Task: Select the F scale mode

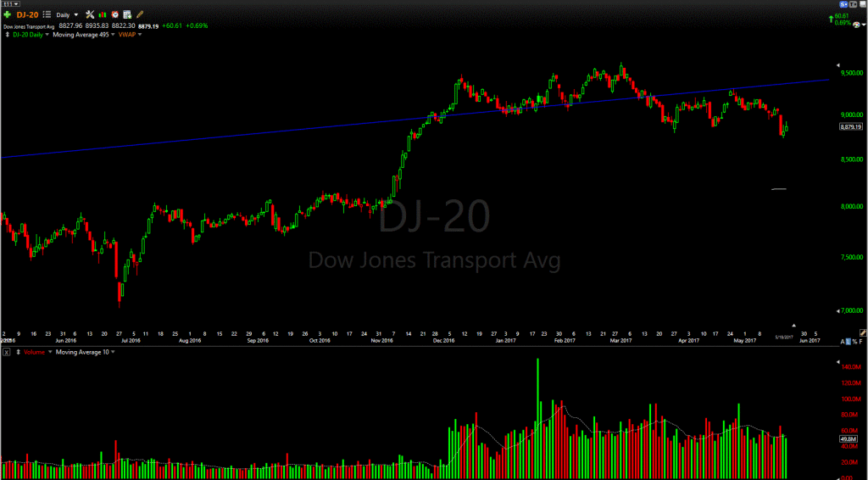Action: point(861,342)
